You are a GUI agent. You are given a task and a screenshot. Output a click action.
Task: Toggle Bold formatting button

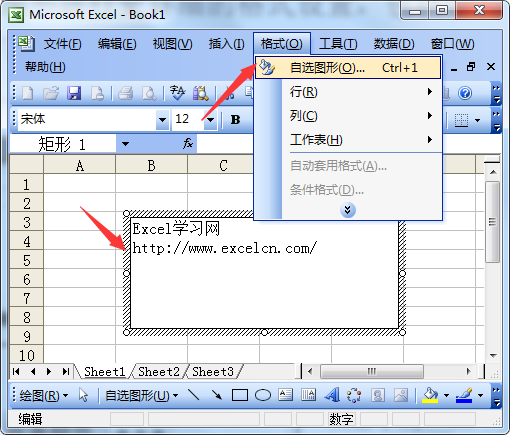(235, 119)
